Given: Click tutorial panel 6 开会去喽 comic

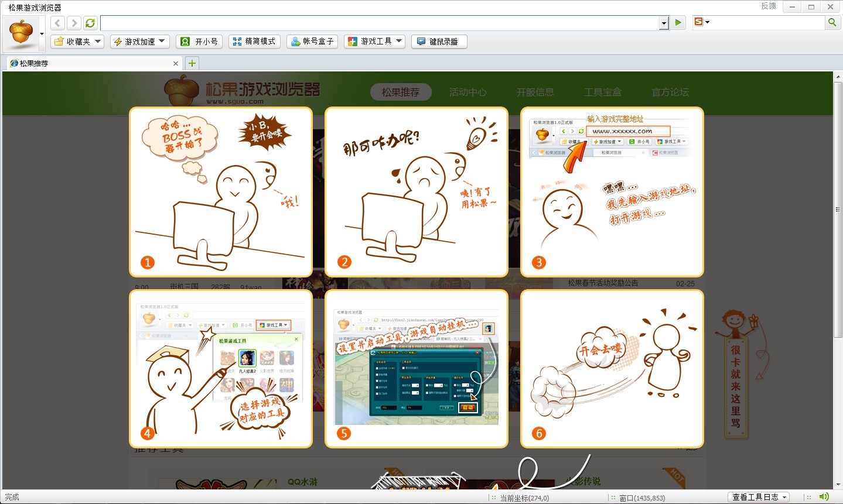Looking at the screenshot, I should tap(612, 369).
